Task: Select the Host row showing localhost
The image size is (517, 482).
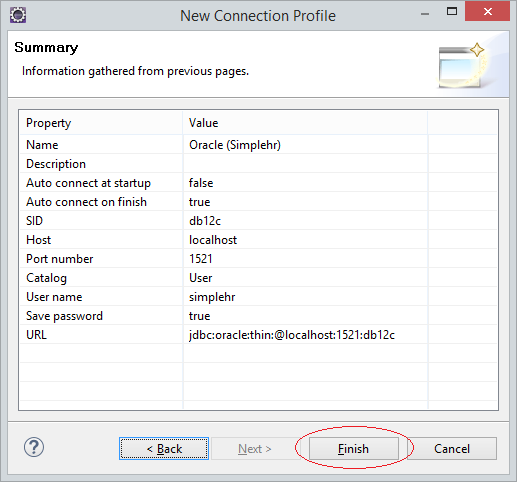Action: pyautogui.click(x=258, y=240)
